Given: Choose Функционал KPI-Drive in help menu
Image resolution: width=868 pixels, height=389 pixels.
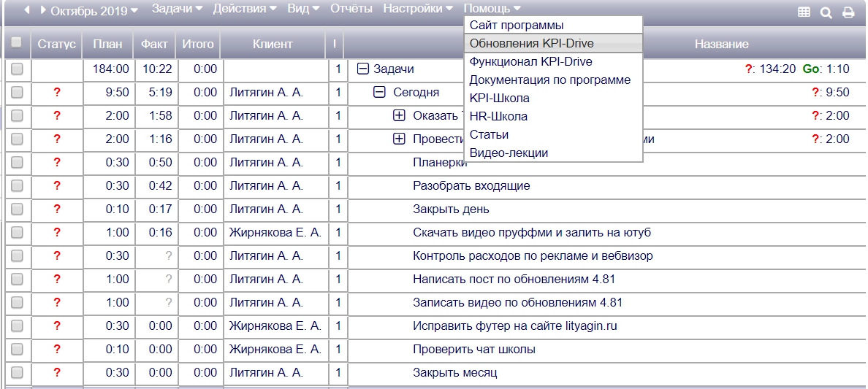Looking at the screenshot, I should click(554, 61).
